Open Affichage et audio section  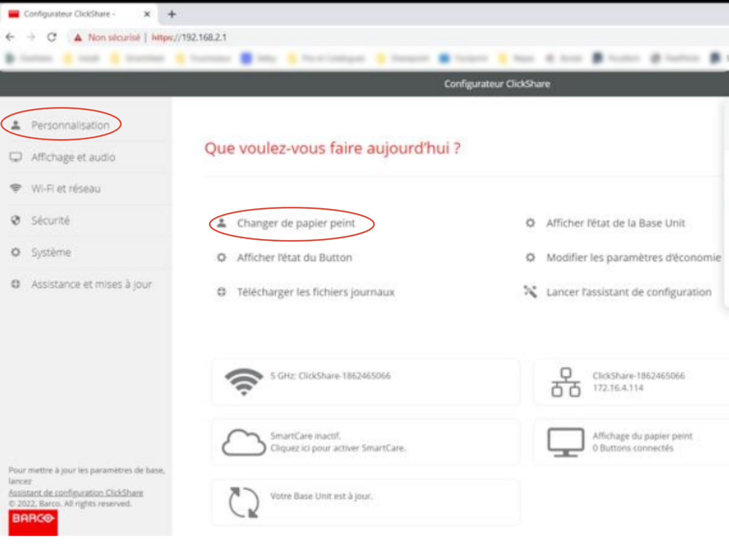[x=73, y=157]
